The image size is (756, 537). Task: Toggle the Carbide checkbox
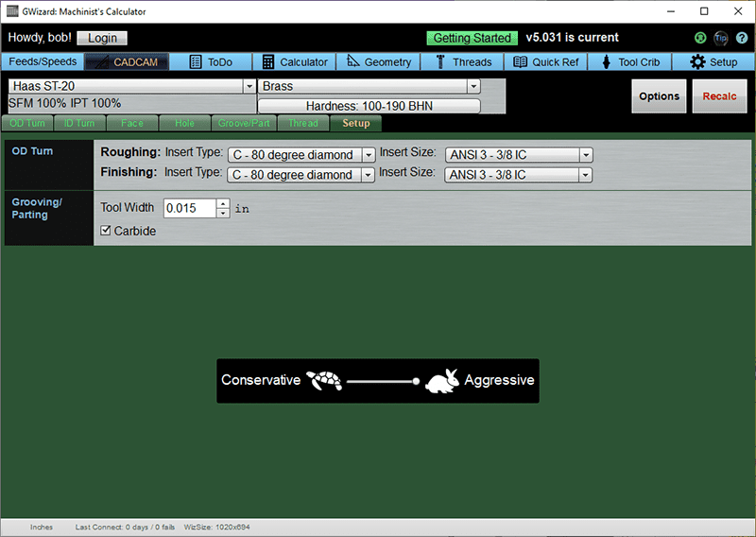(105, 231)
